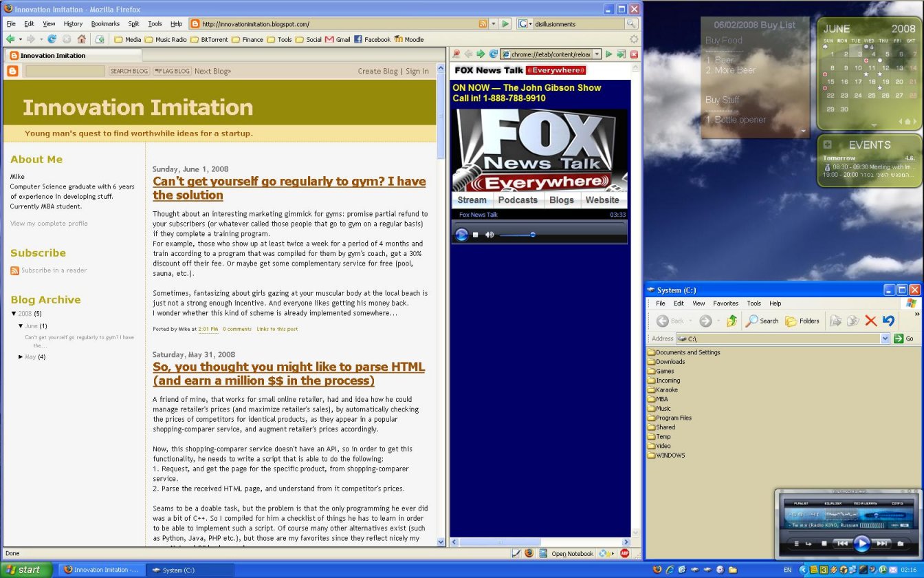Launch Firefox from quick launch bar
The width and height of the screenshot is (924, 578).
[657, 570]
